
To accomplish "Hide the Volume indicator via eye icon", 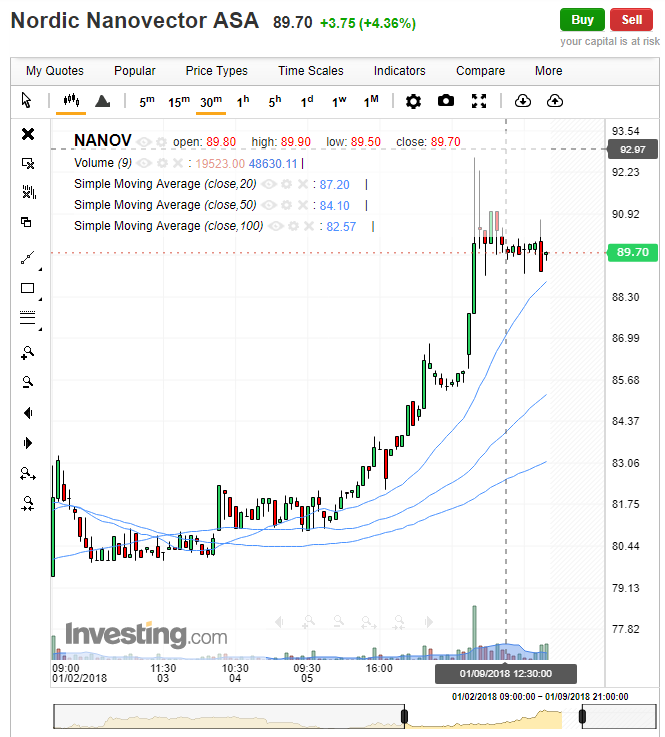I will (x=144, y=163).
